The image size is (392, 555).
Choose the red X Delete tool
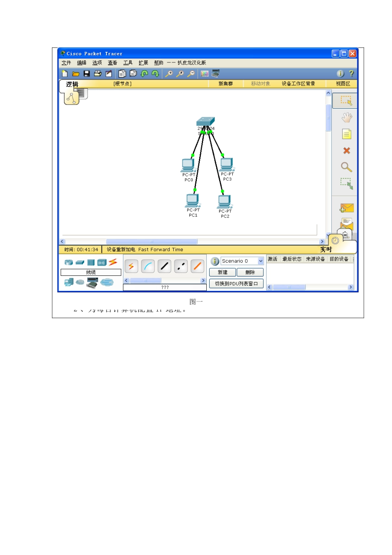pos(347,151)
